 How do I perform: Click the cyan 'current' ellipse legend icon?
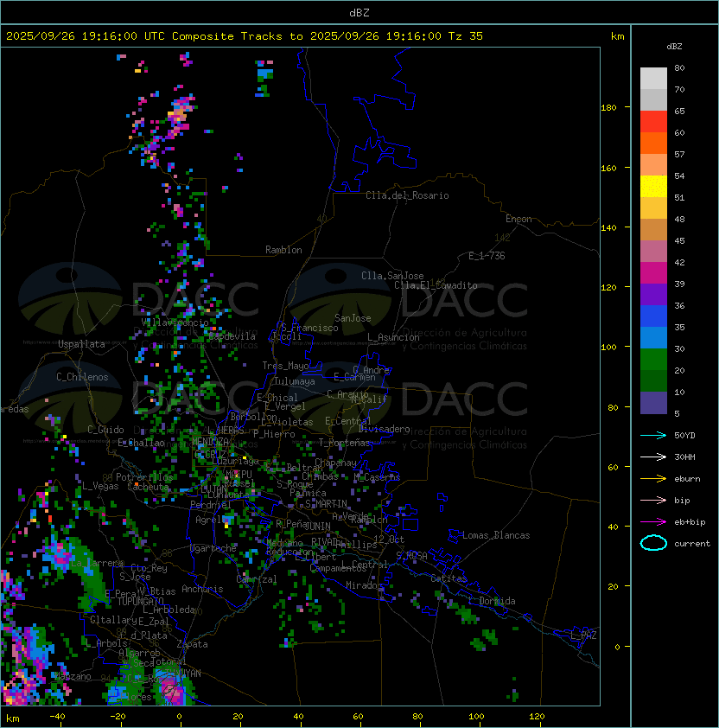[x=653, y=543]
